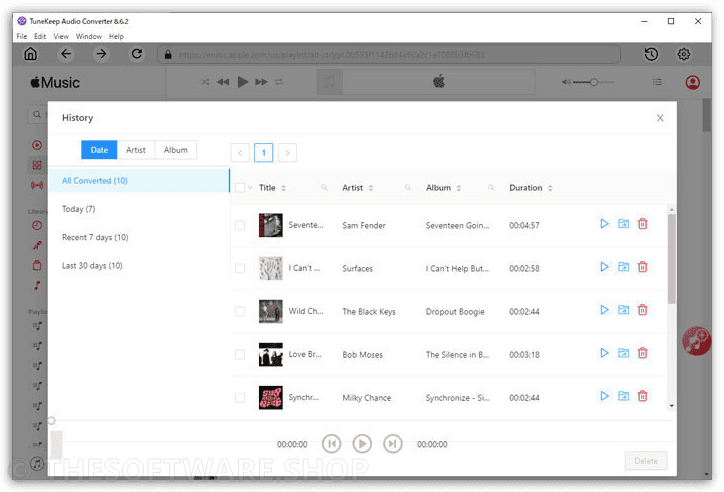Click the search icon in Artist column
Viewport: 724px width, 492px height.
coord(408,188)
